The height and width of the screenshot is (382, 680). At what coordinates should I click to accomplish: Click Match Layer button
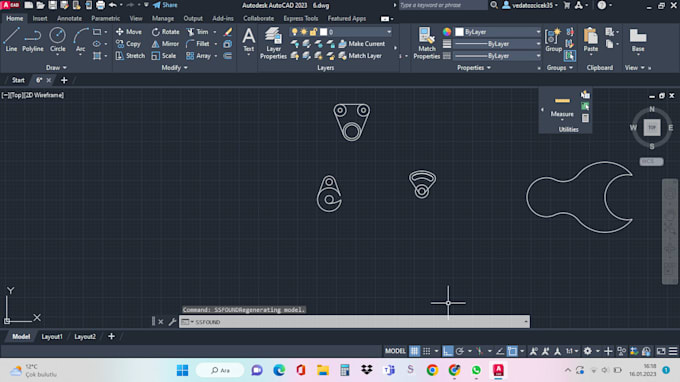pos(360,56)
